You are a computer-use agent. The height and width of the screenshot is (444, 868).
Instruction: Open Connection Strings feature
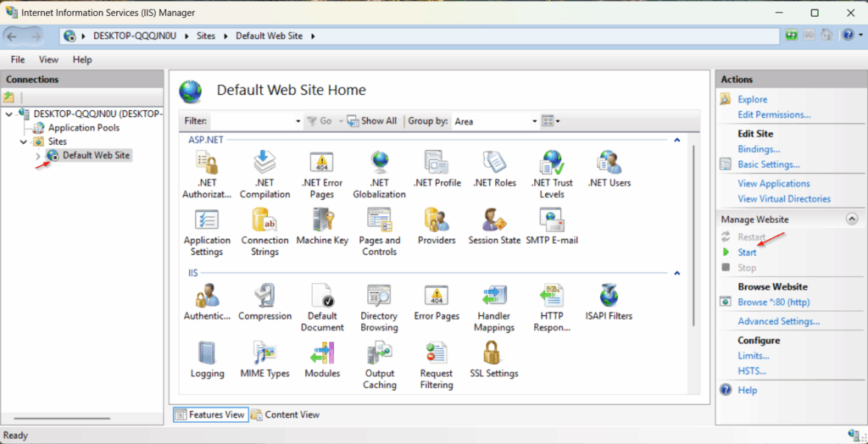[x=264, y=232]
